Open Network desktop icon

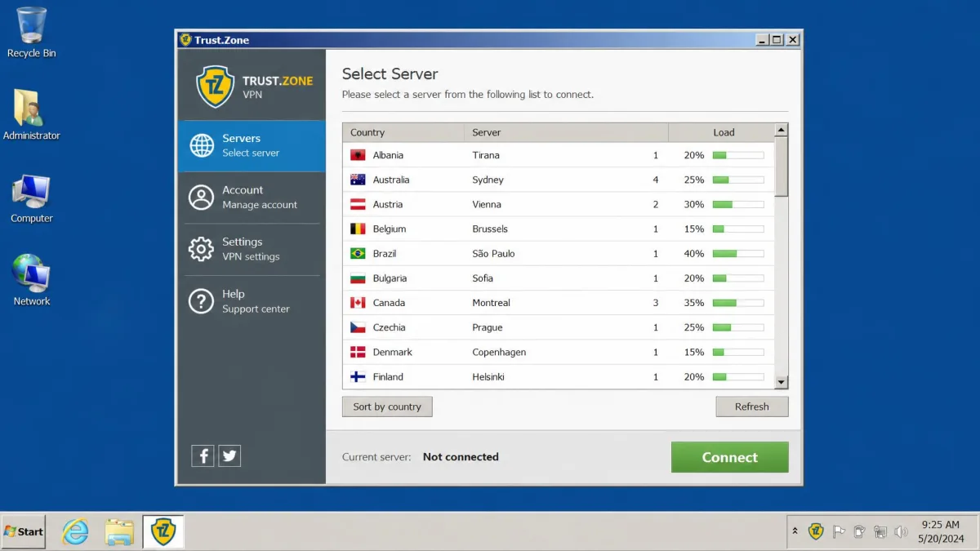pos(32,281)
